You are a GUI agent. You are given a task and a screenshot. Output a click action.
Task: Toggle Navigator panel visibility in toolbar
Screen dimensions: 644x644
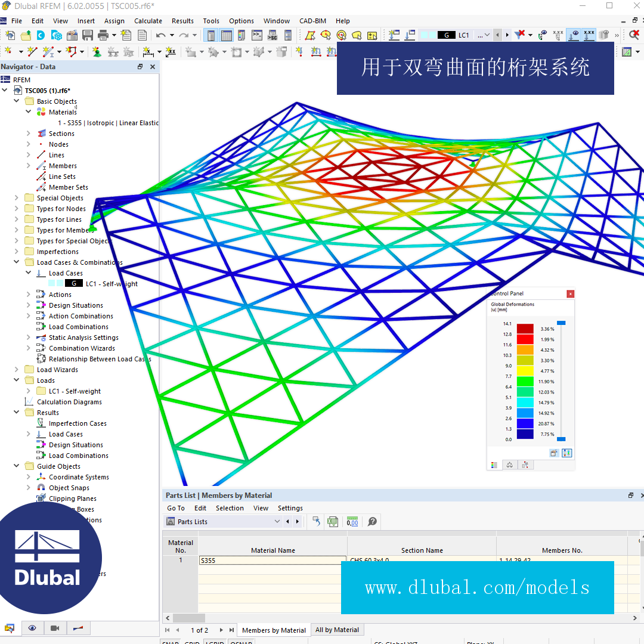(x=210, y=36)
